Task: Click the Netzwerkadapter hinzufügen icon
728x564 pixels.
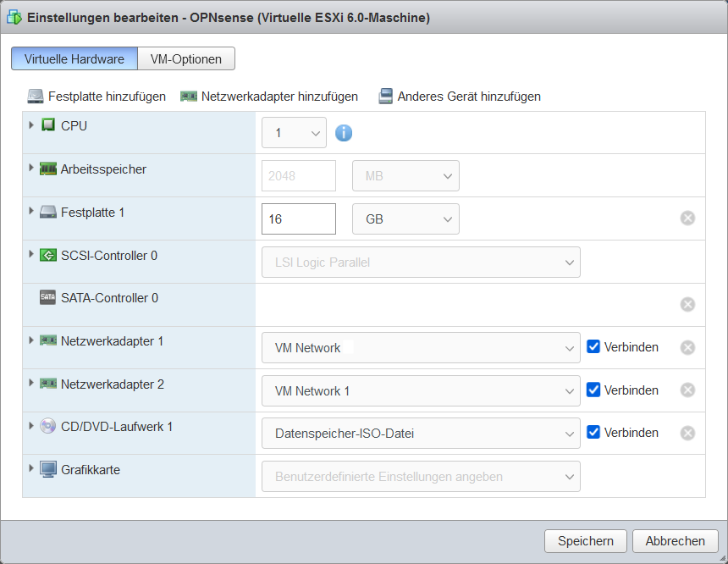Action: (189, 96)
